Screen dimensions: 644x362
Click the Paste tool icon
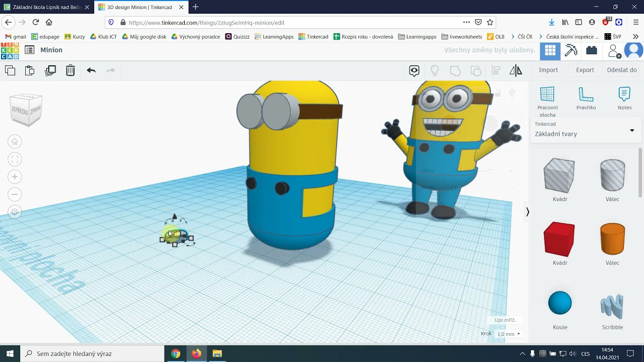tap(30, 70)
